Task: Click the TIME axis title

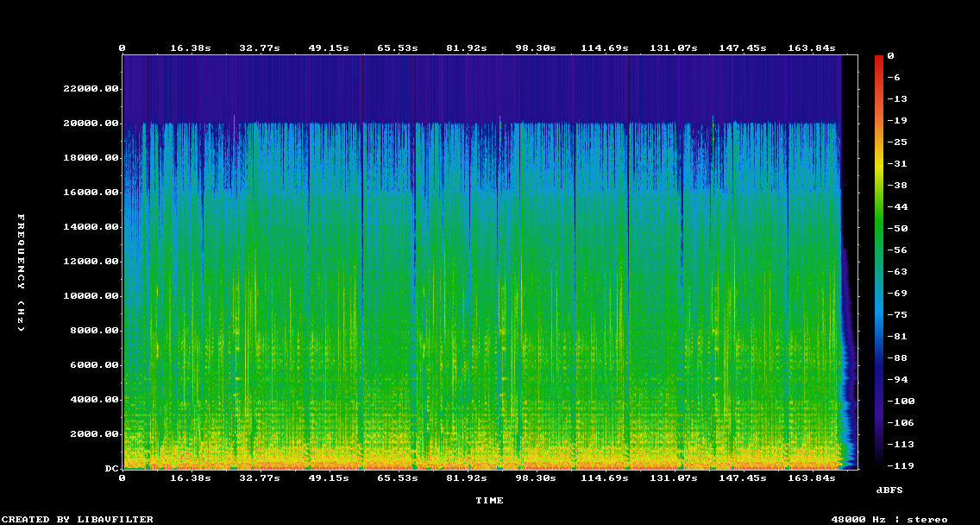Action: tap(489, 501)
